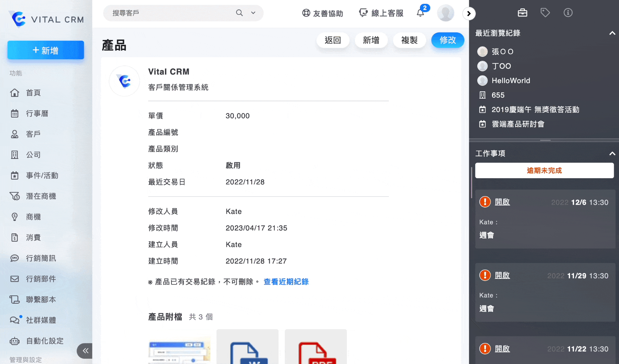This screenshot has width=619, height=364.
Task: Open 友善協助 help
Action: tap(323, 13)
